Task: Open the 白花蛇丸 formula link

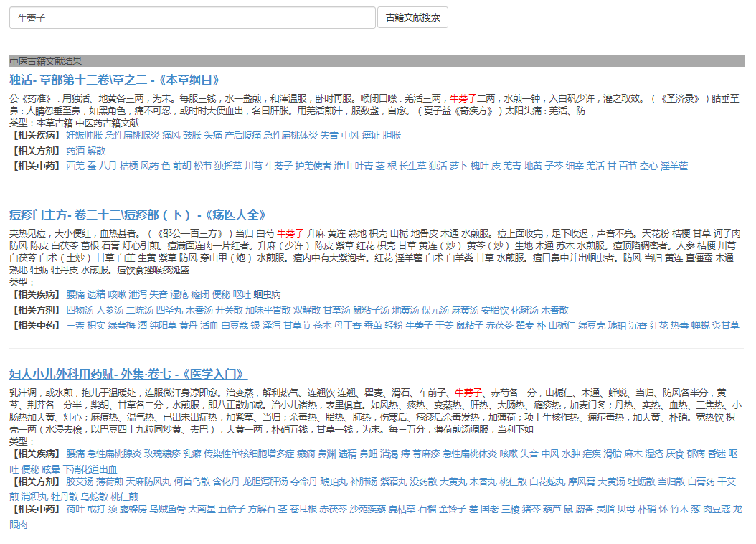Action: tap(547, 482)
